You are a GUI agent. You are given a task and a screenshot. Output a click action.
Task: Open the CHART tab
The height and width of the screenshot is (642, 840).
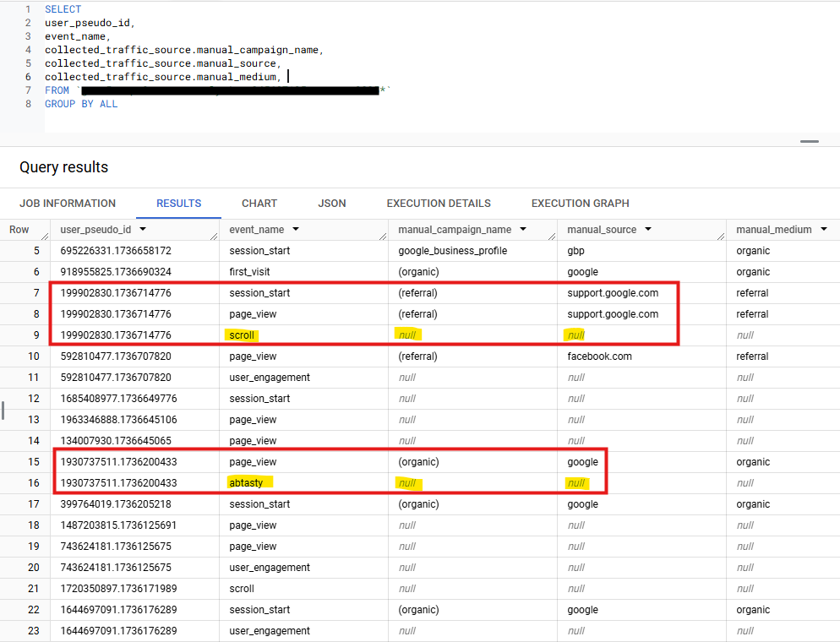click(x=259, y=204)
